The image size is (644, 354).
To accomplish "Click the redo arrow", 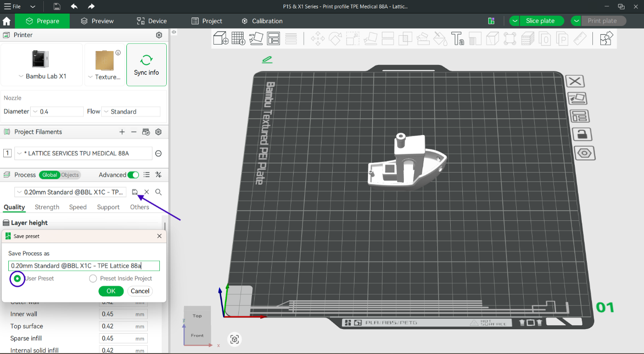I will coord(91,7).
